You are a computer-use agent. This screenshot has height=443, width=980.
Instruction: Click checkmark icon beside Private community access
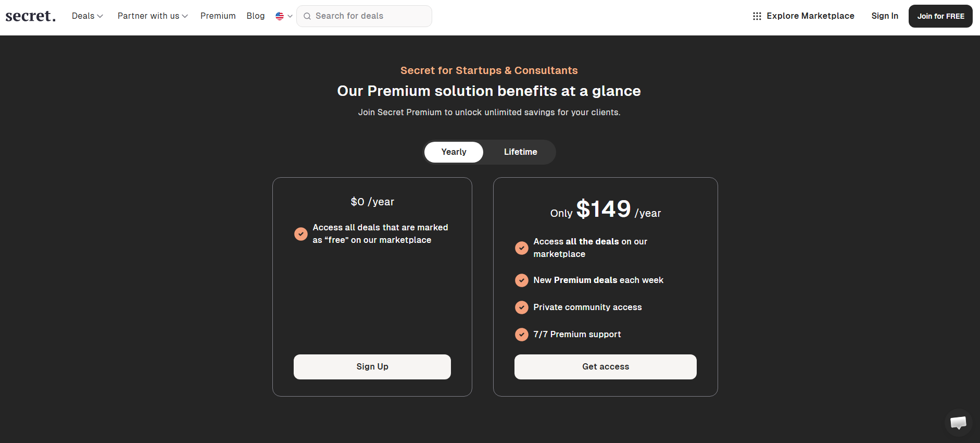(521, 307)
